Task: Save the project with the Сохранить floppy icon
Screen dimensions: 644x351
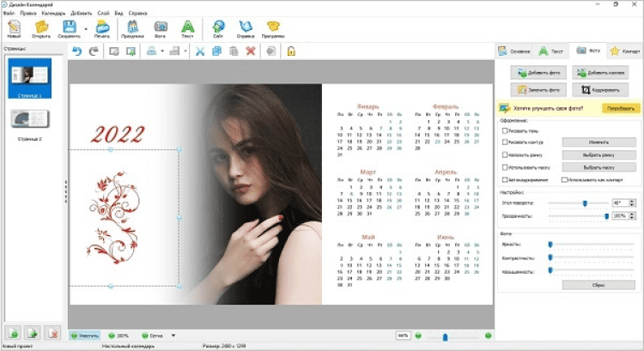Action: coord(69,27)
